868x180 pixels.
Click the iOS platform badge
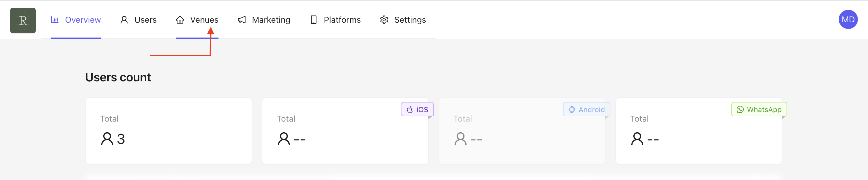point(417,109)
